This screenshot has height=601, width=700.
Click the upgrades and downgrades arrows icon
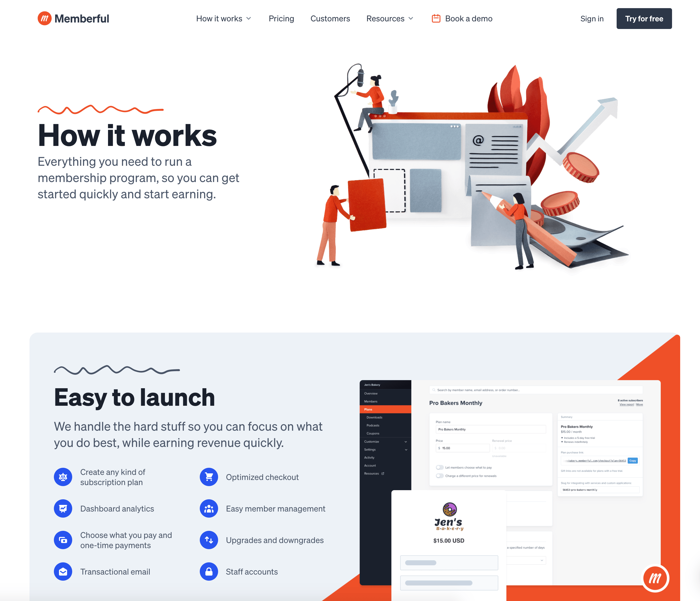[x=209, y=540]
